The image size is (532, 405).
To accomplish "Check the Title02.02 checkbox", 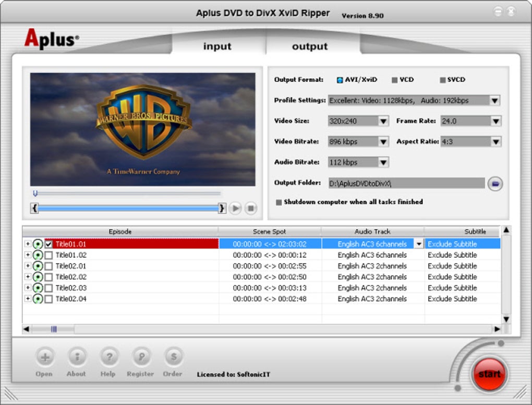I will point(49,277).
